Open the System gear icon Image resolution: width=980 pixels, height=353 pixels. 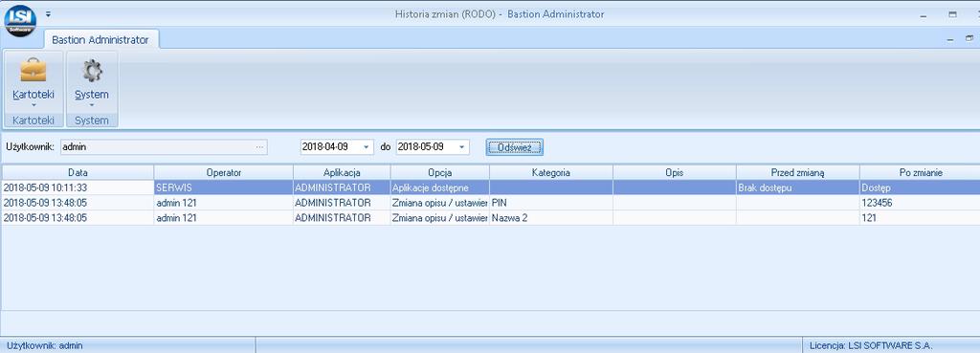(92, 71)
